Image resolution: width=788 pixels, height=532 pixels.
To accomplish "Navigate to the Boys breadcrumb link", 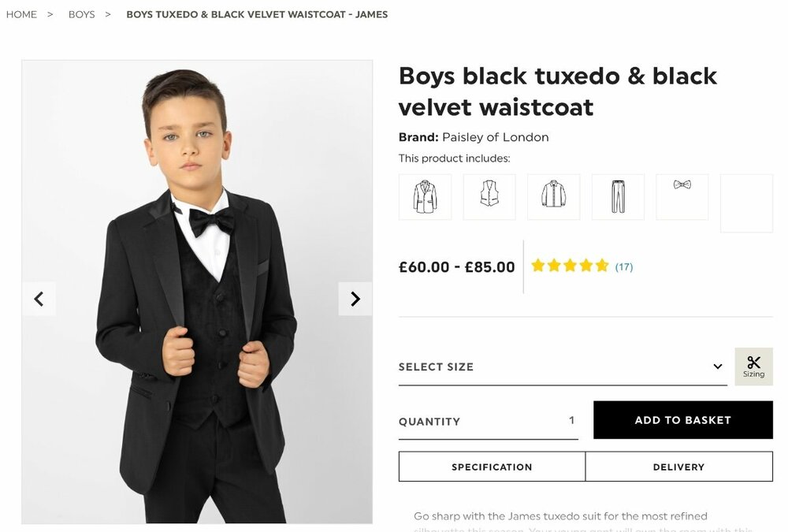I will tap(81, 14).
